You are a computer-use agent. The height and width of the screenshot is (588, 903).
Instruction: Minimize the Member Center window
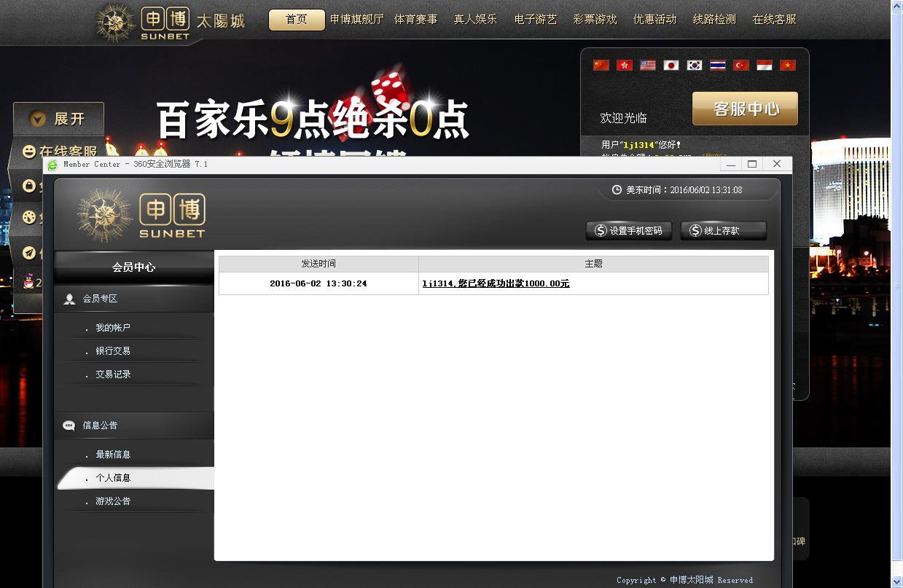[x=731, y=165]
